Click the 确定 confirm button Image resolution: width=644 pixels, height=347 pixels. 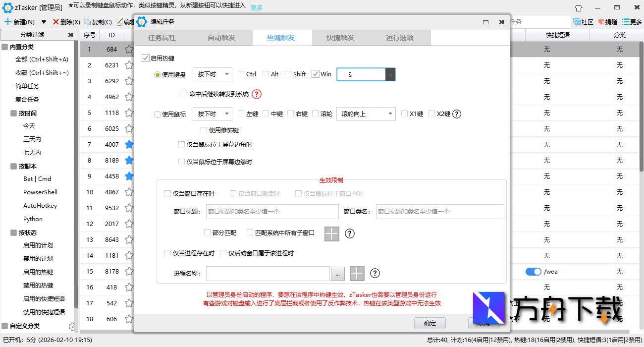pos(429,323)
